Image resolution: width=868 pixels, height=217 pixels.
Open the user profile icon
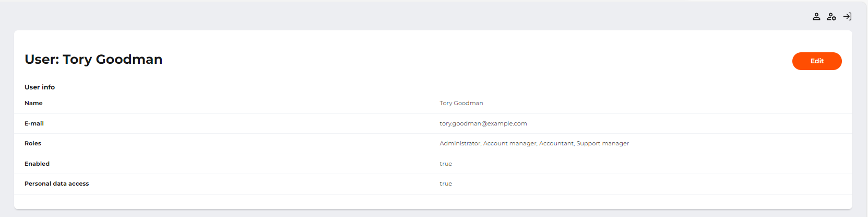816,17
